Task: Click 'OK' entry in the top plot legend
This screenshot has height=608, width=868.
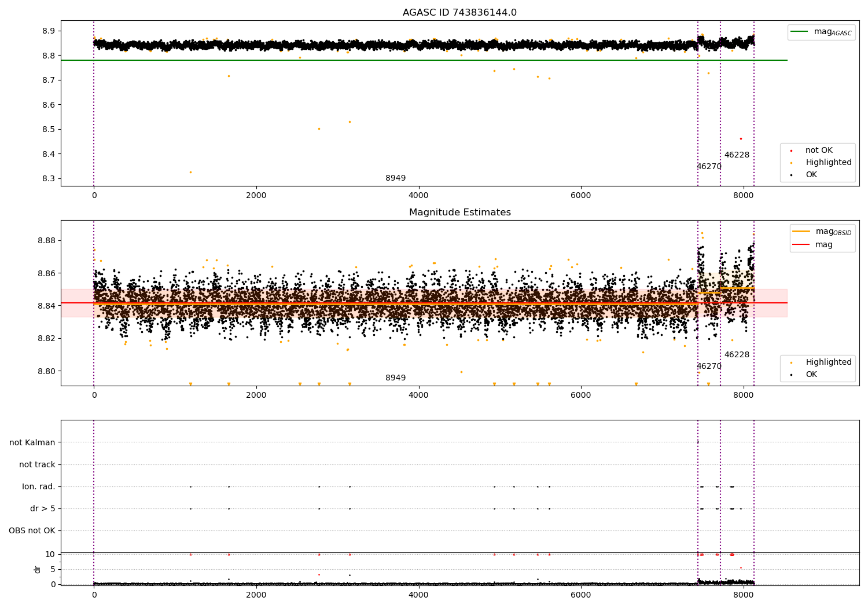Action: coord(811,175)
